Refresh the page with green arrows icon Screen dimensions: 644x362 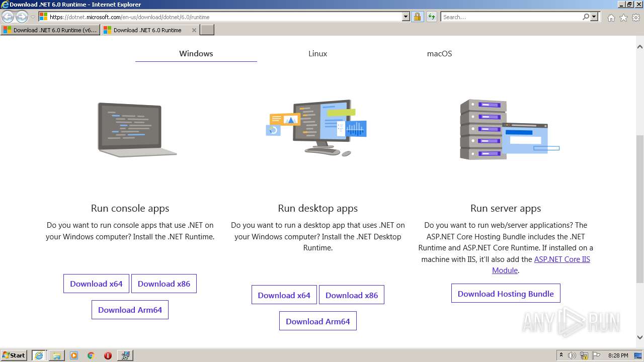[x=431, y=17]
